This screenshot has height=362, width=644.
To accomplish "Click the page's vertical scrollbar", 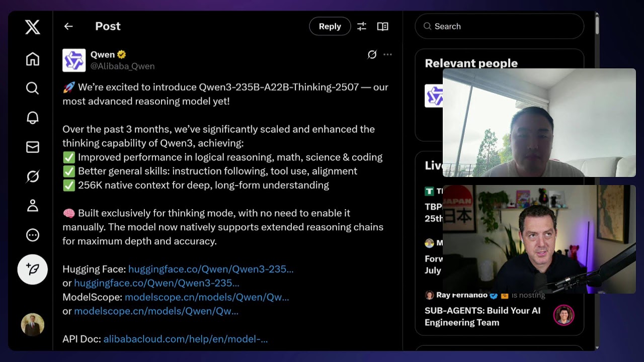I will tap(597, 25).
